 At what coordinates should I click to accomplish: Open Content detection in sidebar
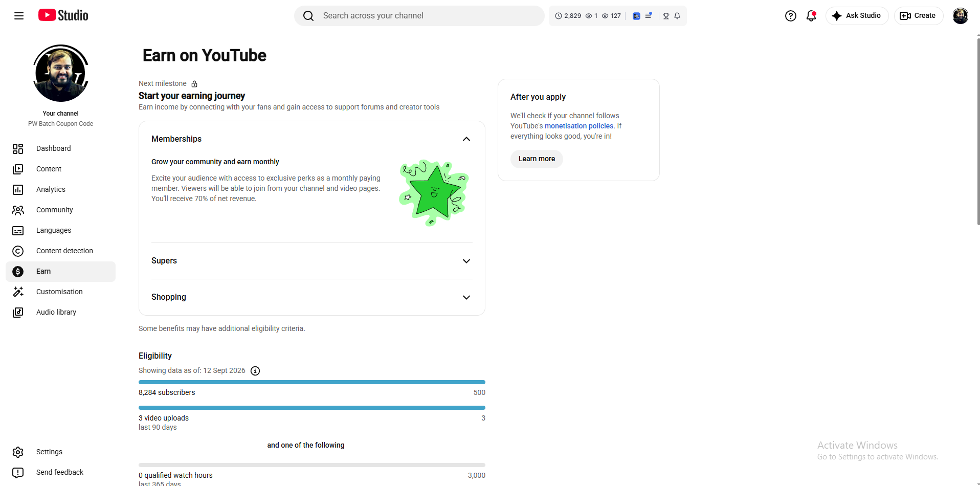click(x=60, y=251)
